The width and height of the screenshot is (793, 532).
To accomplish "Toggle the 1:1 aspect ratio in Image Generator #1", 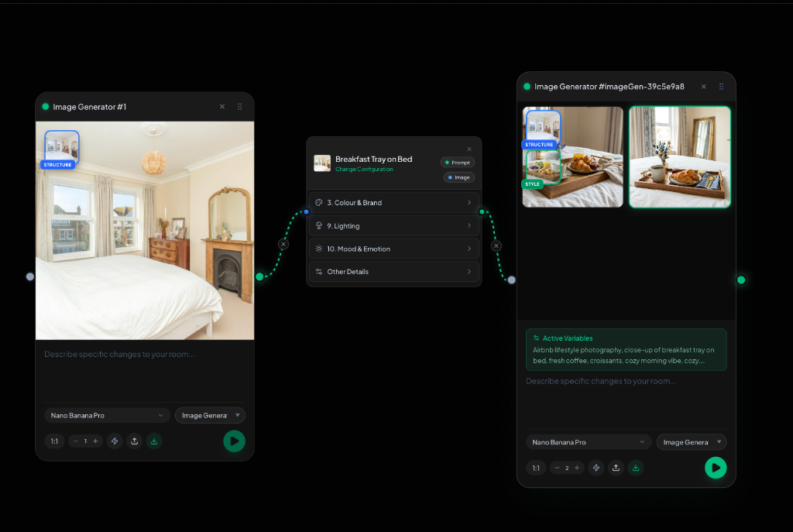I will (54, 441).
